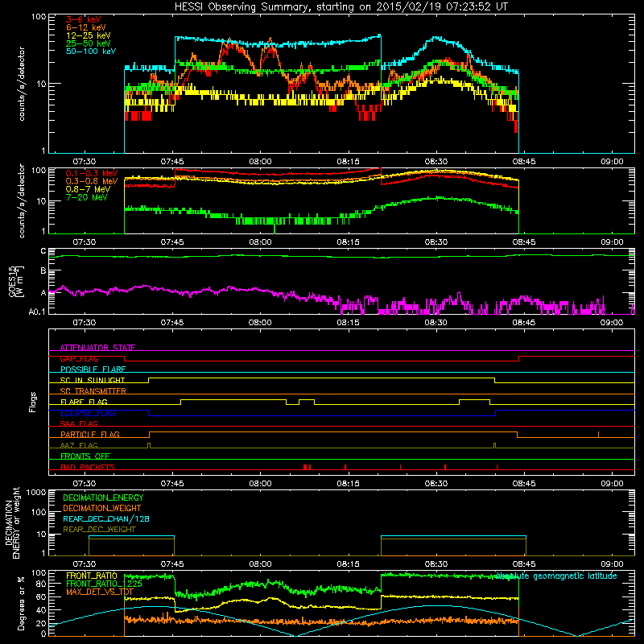Click the FRONT_RATIO_1225 legend label
Viewport: 644px width, 644px height.
[x=104, y=584]
